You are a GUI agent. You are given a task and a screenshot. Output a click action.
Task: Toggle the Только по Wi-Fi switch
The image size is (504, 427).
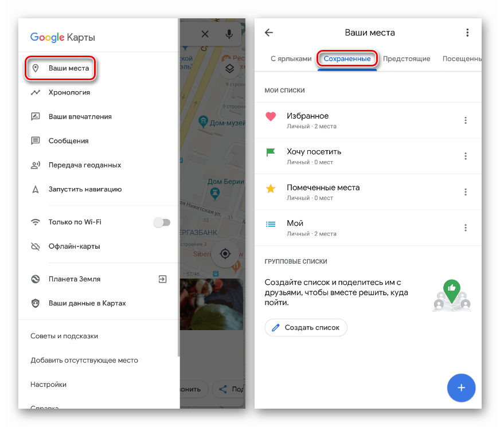[162, 222]
